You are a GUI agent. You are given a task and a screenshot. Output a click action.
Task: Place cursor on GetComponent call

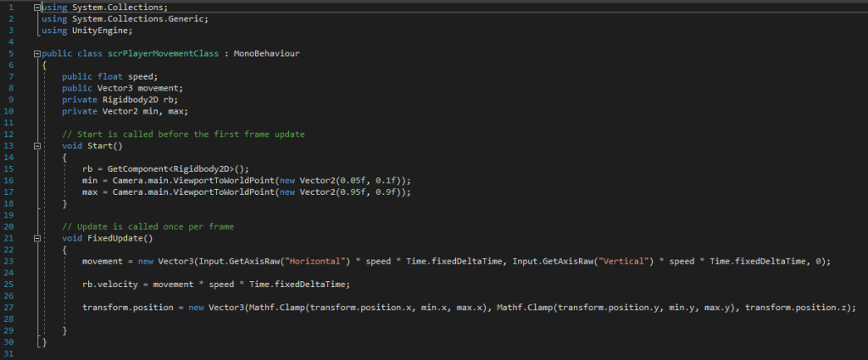tap(136, 169)
